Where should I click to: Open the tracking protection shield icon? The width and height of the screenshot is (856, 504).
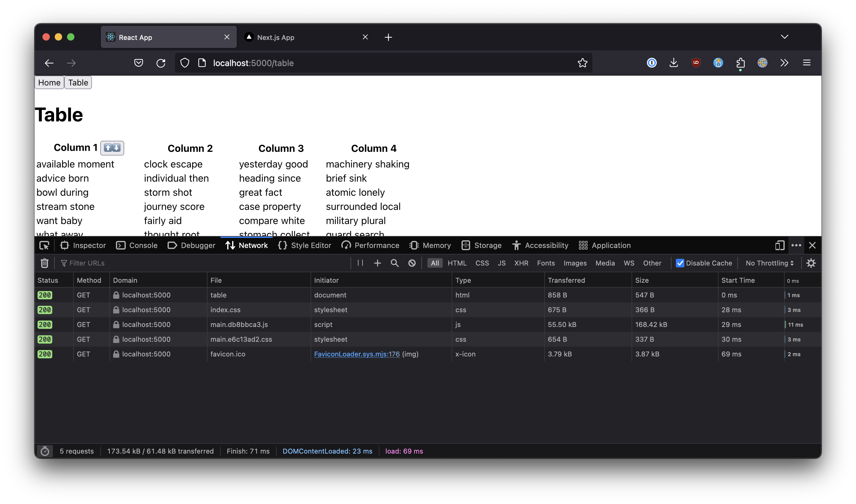point(185,63)
